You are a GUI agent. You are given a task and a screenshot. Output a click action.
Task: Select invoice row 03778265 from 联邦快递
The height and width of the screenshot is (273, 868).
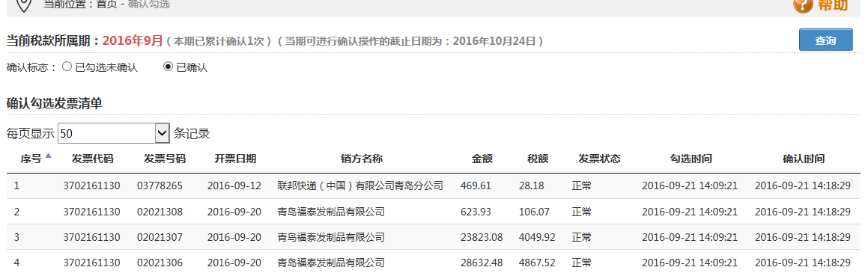pyautogui.click(x=434, y=185)
